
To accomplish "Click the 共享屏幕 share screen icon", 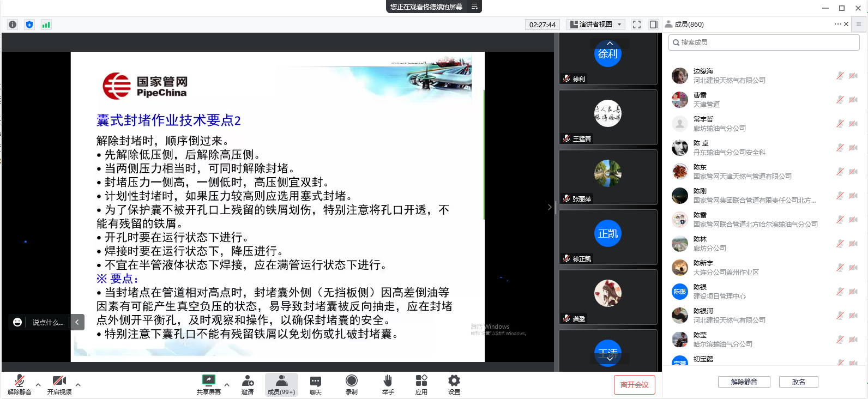I will click(x=208, y=380).
